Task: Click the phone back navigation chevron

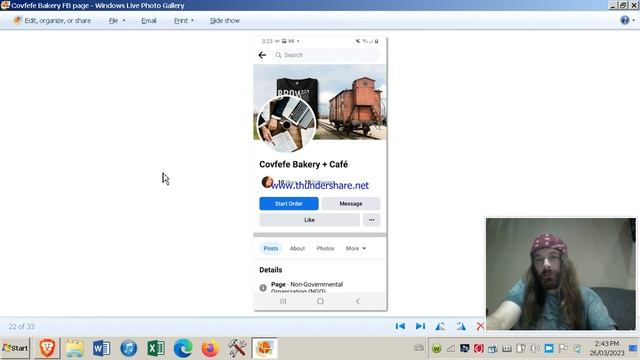Action: pos(358,301)
